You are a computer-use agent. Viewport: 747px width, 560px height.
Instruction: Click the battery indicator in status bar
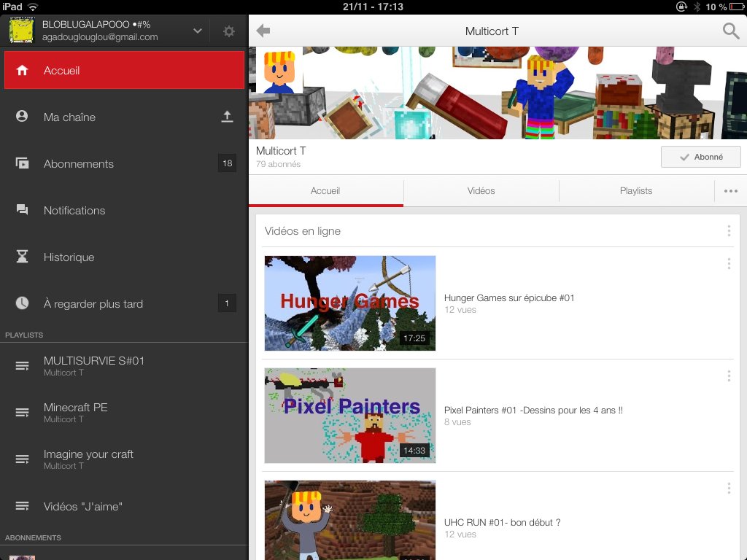tap(737, 7)
